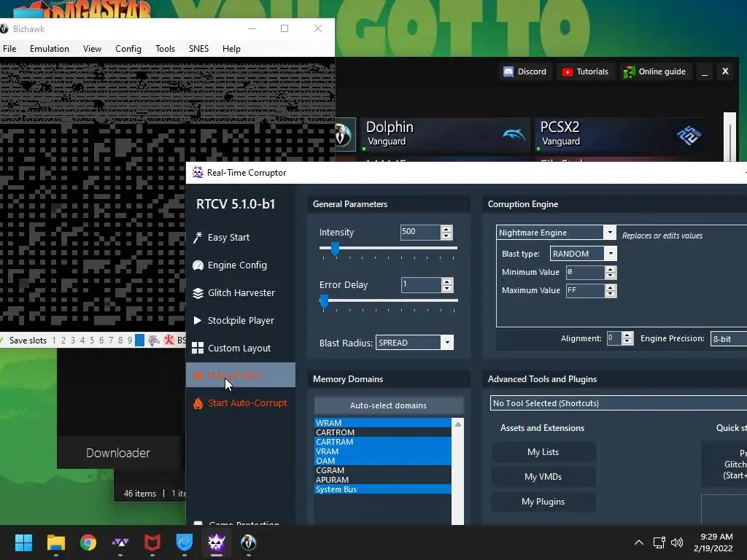Click the gray creature icon in Bizhawk status bar
The image size is (747, 560).
click(x=154, y=340)
